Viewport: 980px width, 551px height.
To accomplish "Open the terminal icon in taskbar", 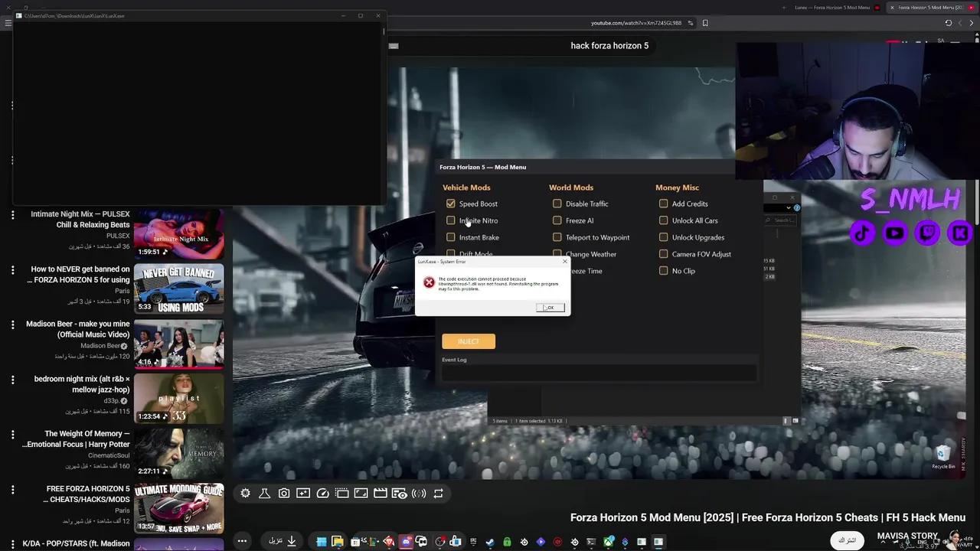I will (591, 542).
